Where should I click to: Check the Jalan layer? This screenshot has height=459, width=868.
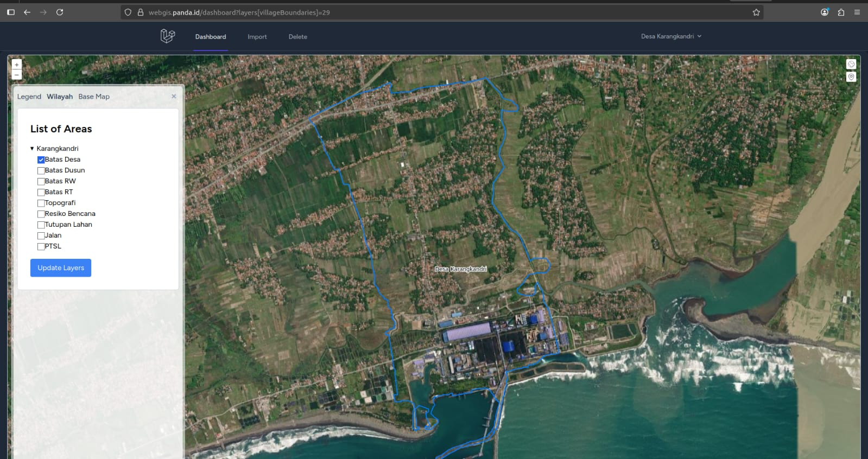tap(41, 235)
